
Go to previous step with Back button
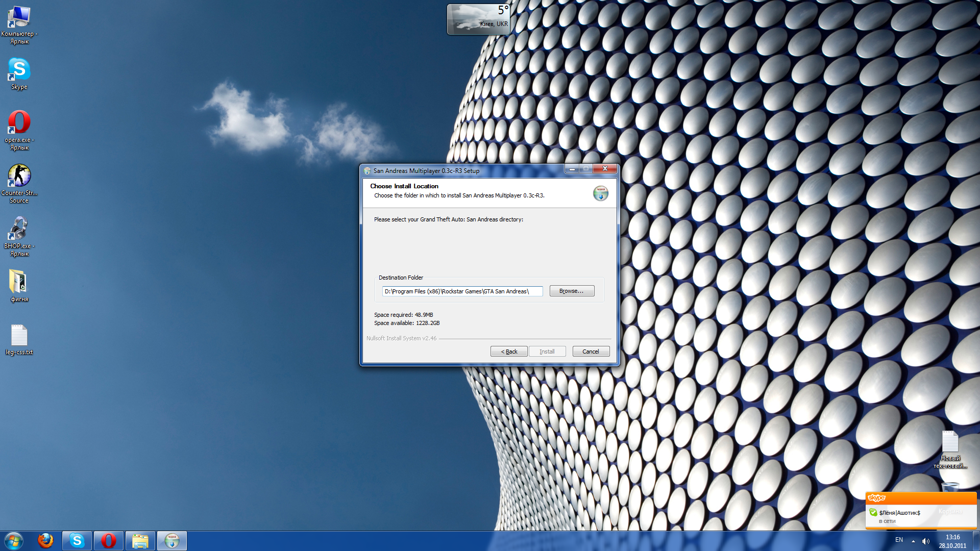coord(508,352)
